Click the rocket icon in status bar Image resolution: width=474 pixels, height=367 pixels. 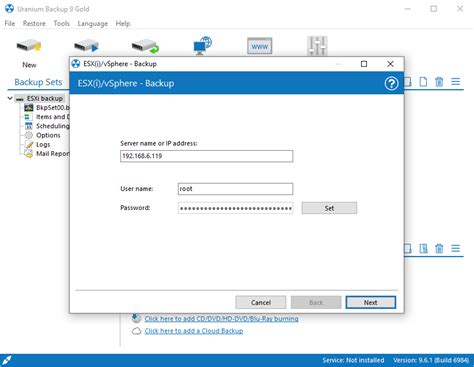pos(7,360)
